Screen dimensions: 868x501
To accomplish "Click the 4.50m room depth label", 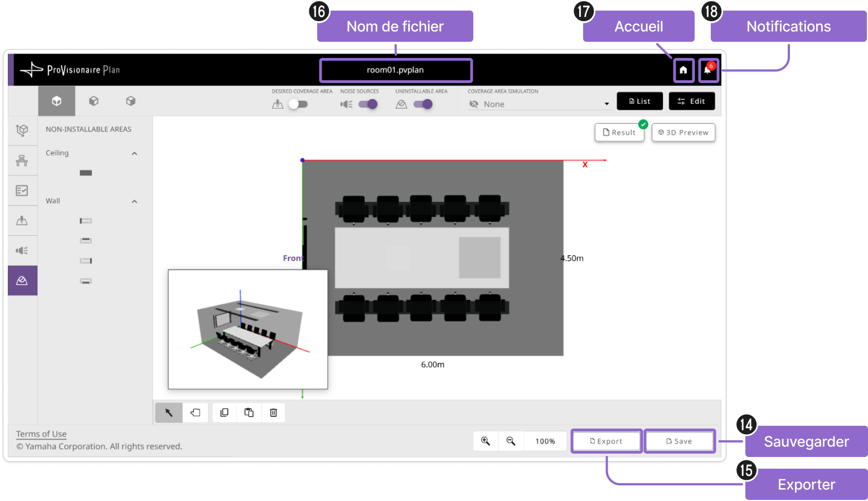I will pyautogui.click(x=572, y=259).
